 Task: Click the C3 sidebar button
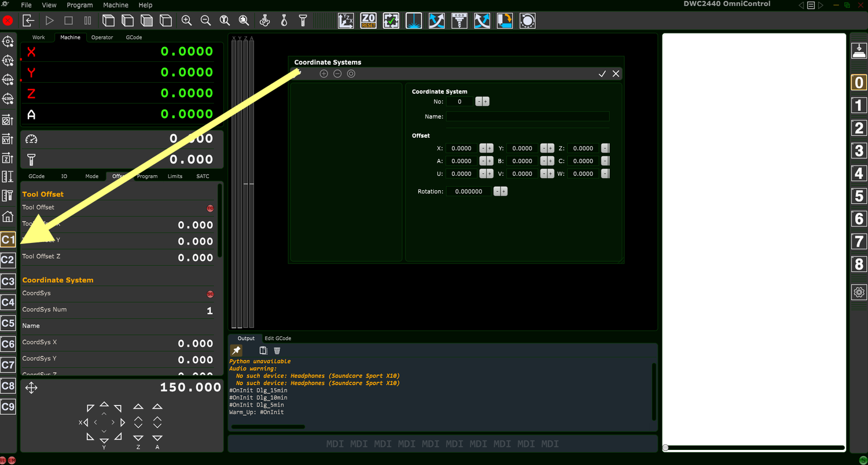[8, 281]
